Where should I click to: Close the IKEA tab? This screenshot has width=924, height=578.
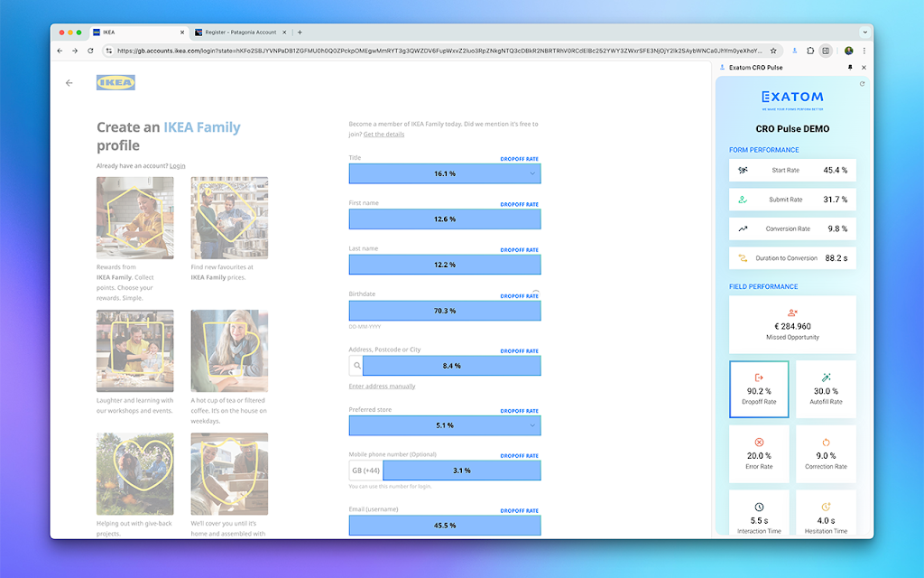tap(182, 33)
